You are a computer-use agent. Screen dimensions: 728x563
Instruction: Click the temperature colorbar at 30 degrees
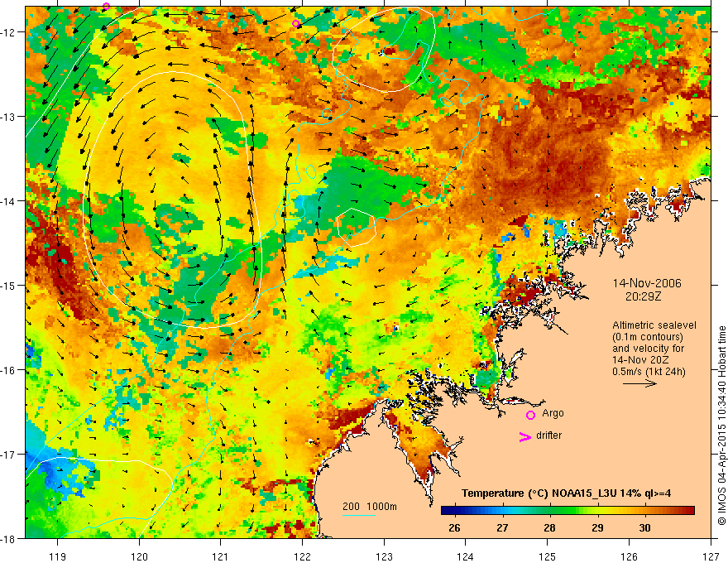pos(644,511)
